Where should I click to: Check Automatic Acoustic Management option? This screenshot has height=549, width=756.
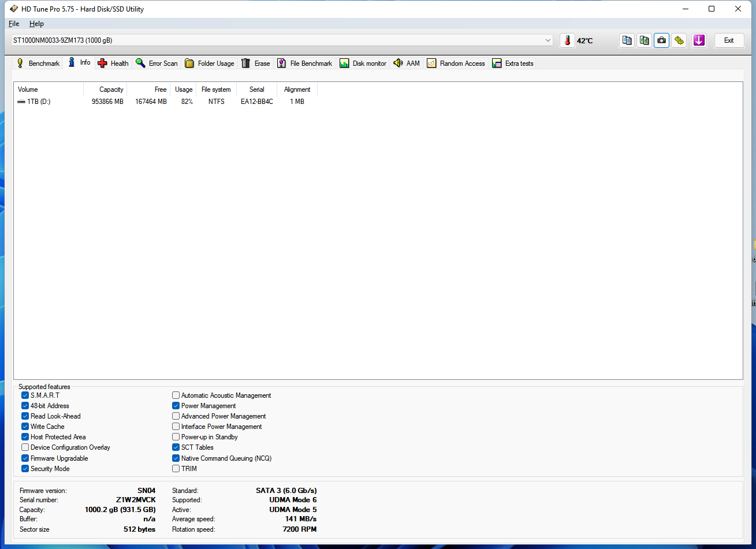176,395
